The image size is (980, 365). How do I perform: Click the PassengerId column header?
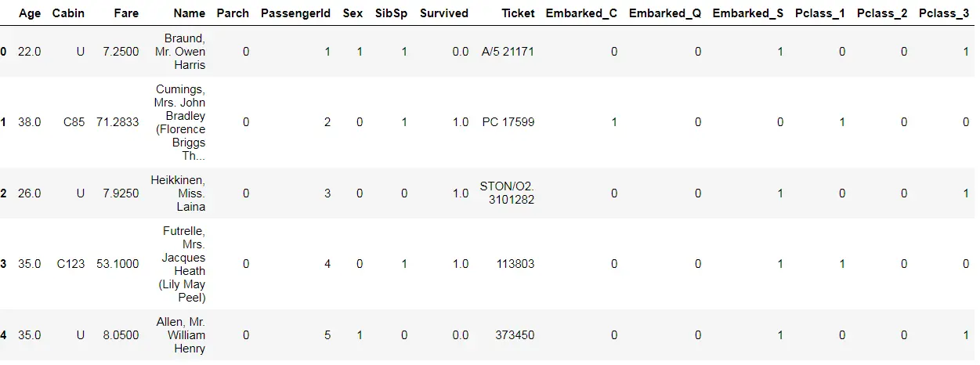(295, 13)
